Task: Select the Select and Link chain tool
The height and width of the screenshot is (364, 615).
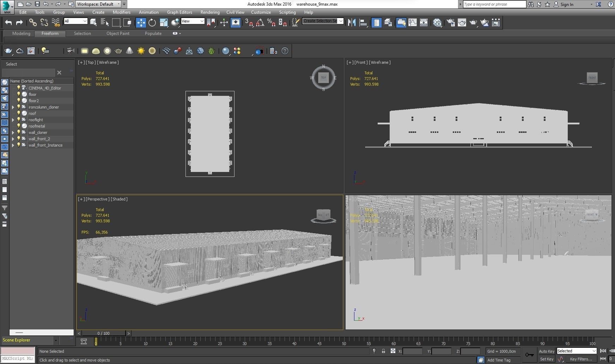Action: [33, 23]
